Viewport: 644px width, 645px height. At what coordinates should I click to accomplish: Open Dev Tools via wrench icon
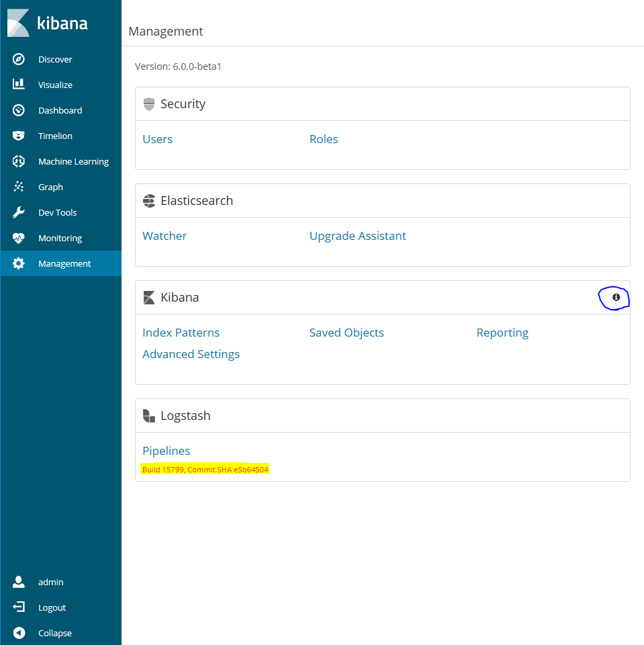19,212
